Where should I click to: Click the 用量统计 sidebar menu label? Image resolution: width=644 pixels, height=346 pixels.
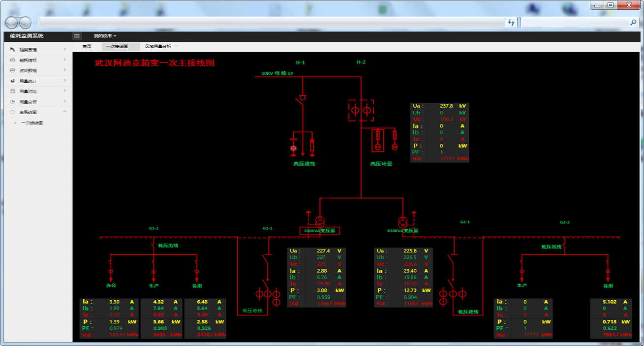click(x=28, y=81)
